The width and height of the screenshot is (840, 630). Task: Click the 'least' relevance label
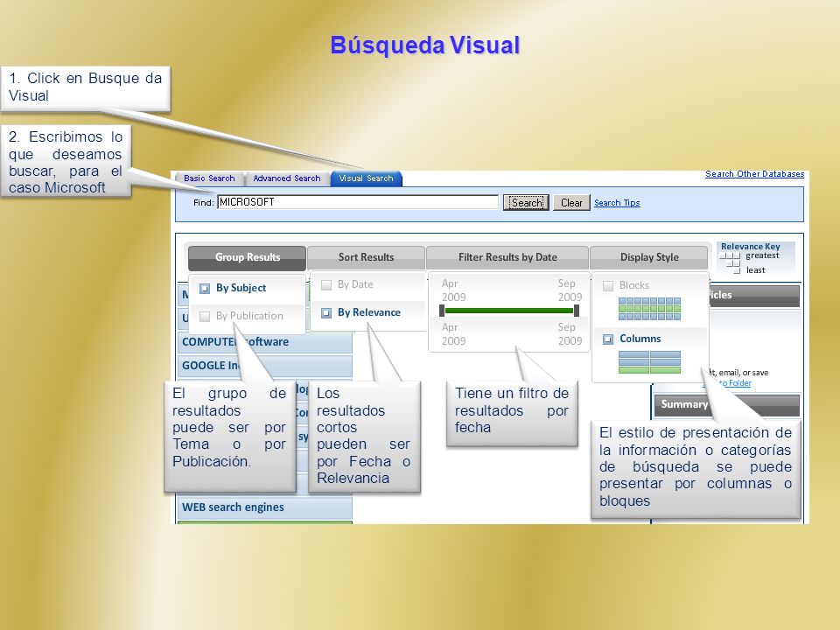click(x=755, y=270)
